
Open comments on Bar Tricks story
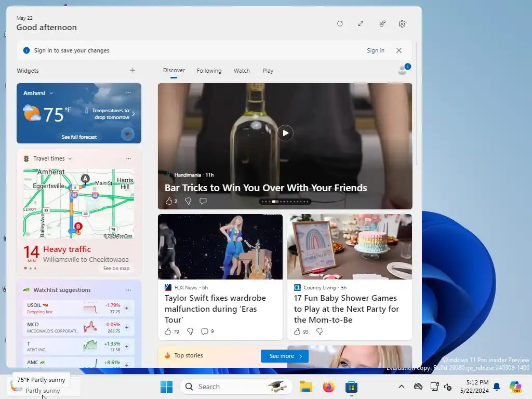click(203, 201)
